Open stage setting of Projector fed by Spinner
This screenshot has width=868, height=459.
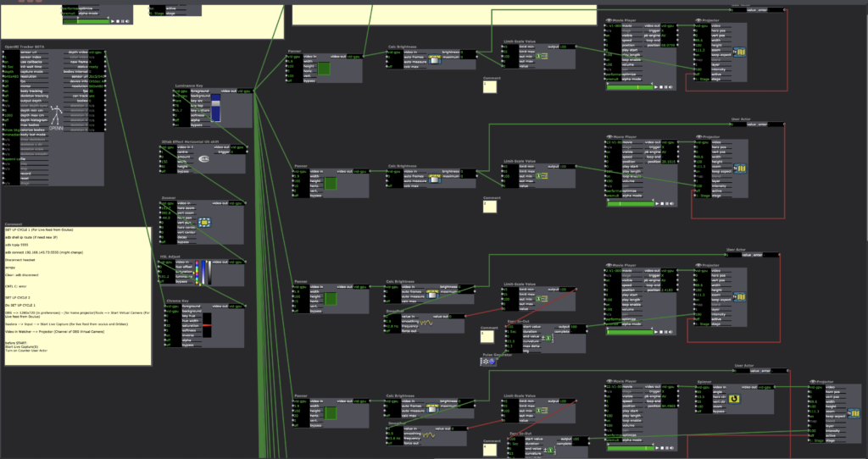pyautogui.click(x=818, y=440)
